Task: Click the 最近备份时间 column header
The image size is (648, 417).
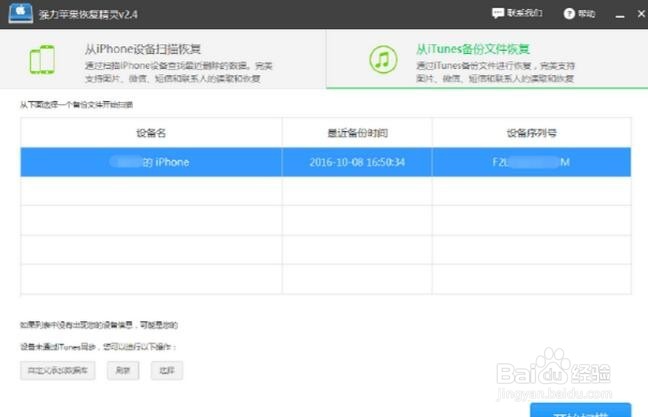Action: (x=357, y=133)
